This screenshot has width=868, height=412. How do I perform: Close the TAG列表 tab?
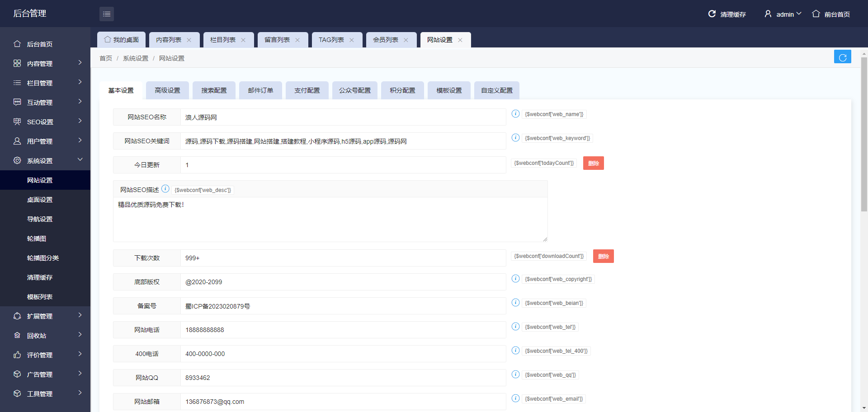tap(352, 40)
